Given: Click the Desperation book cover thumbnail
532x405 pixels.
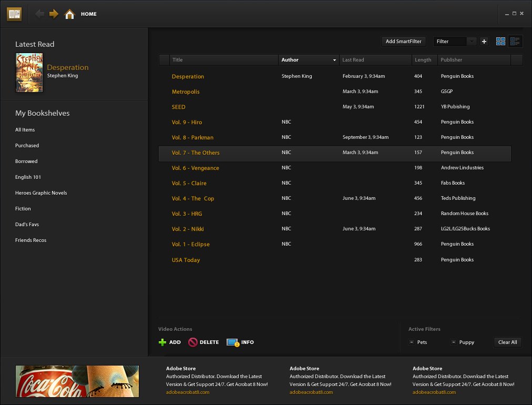Looking at the screenshot, I should (29, 73).
